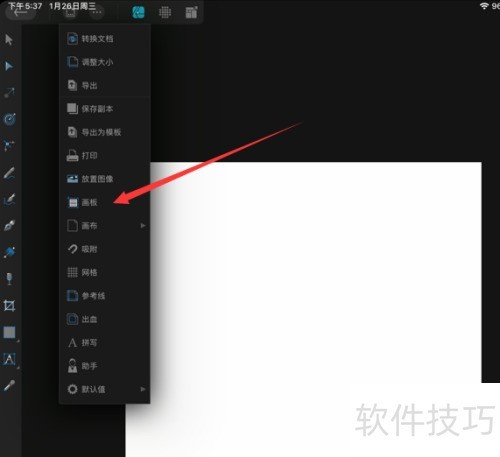The image size is (500, 457).
Task: Choose 打印 to print
Action: click(105, 156)
